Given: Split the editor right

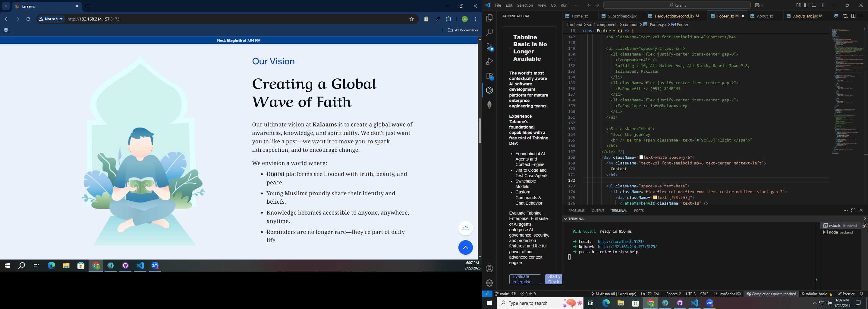Looking at the screenshot, I should (853, 16).
